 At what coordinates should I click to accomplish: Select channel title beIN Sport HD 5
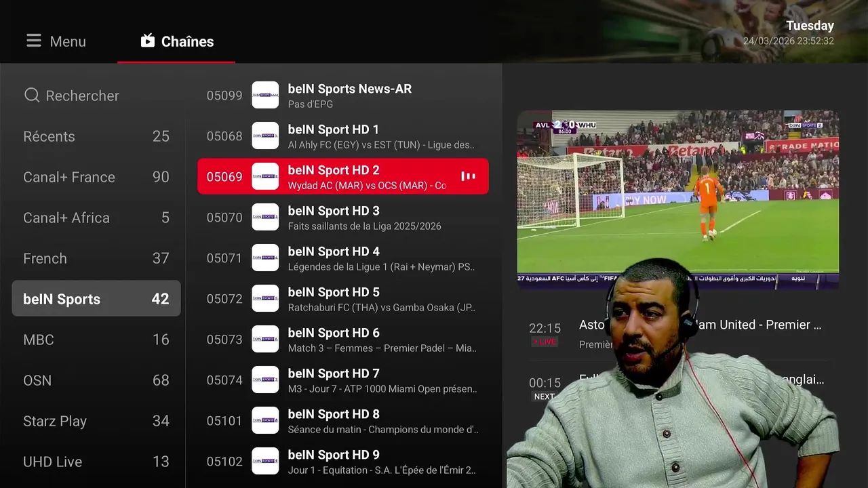(x=334, y=292)
